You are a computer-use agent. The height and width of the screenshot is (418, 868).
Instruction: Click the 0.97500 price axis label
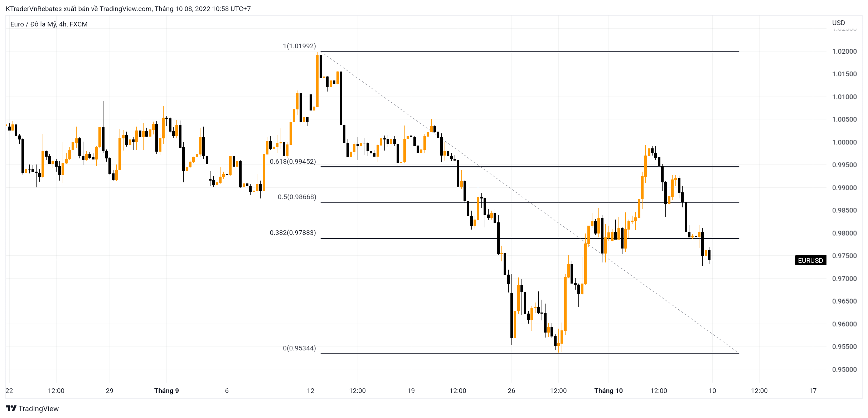(x=844, y=256)
